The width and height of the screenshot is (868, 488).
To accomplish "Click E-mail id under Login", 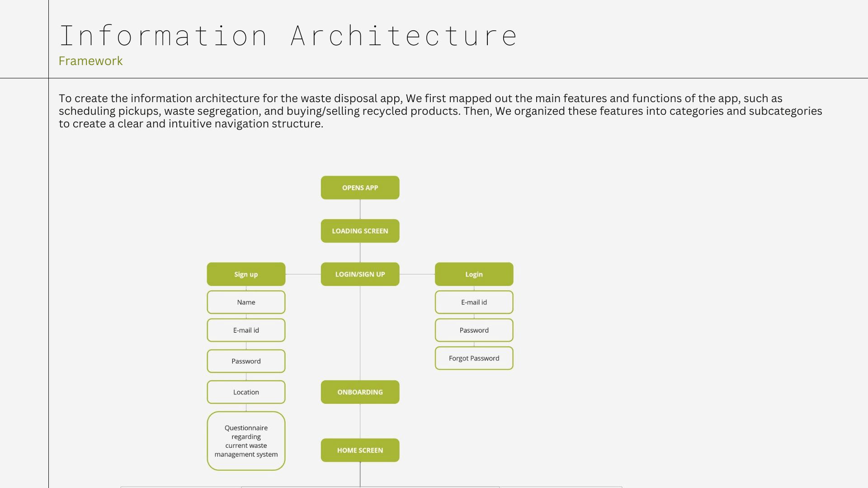I will click(474, 302).
